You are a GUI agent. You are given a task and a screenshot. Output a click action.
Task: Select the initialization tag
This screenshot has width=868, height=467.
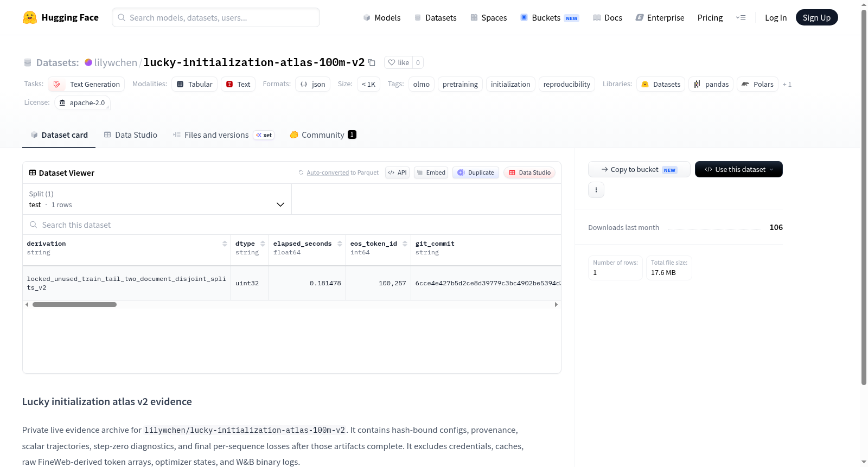[x=510, y=84]
